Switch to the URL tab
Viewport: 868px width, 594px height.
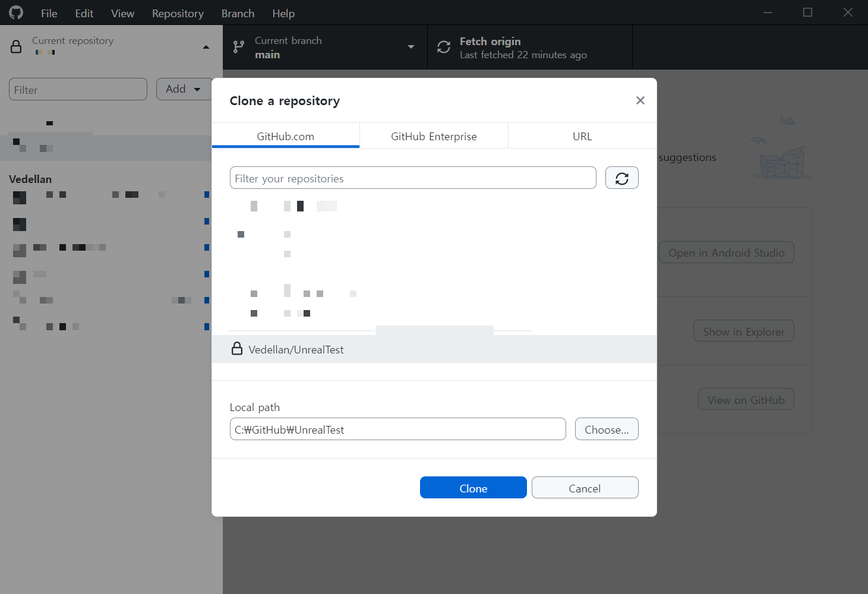tap(582, 136)
